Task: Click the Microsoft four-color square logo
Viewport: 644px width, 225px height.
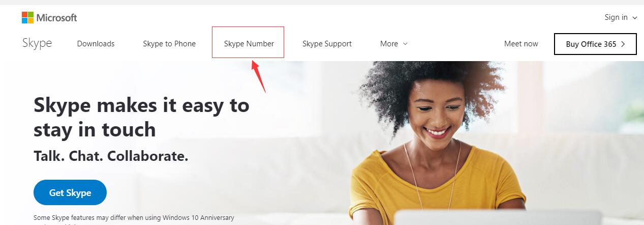Action: (27, 18)
